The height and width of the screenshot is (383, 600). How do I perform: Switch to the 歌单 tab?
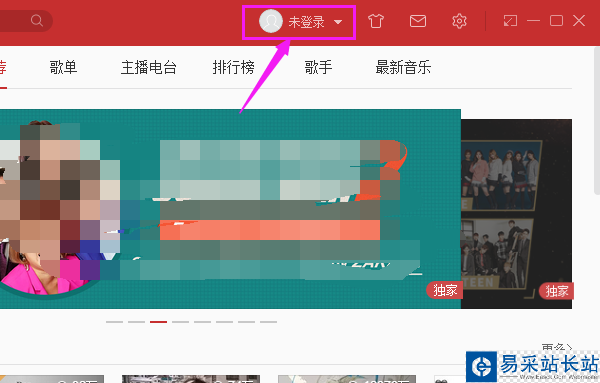coord(64,67)
